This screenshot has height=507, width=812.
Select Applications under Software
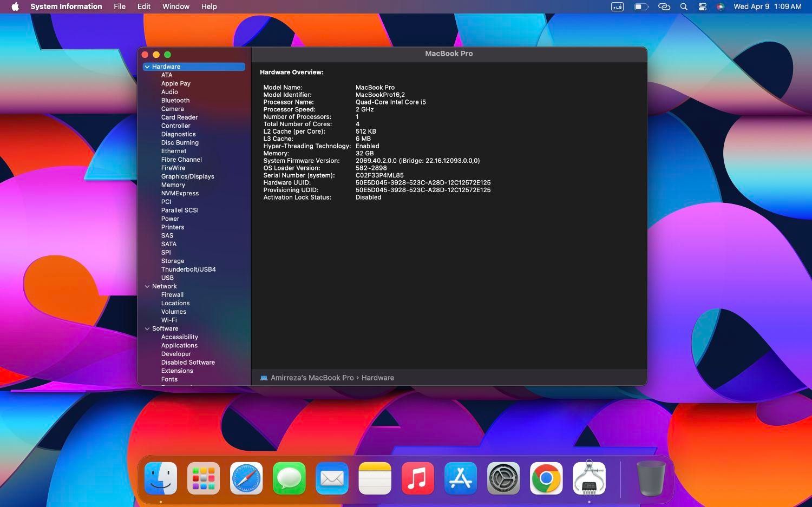click(x=179, y=345)
